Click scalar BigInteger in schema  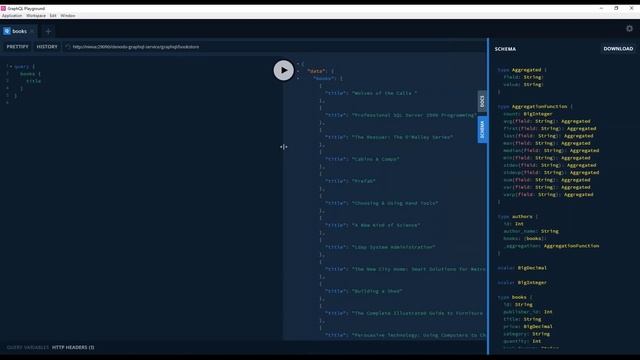(532, 283)
